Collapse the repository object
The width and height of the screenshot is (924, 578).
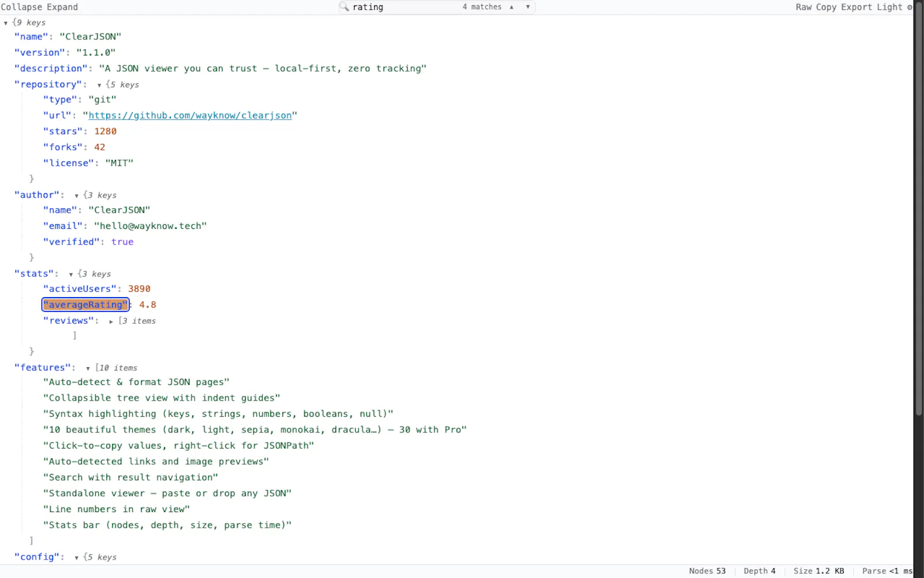coord(99,85)
